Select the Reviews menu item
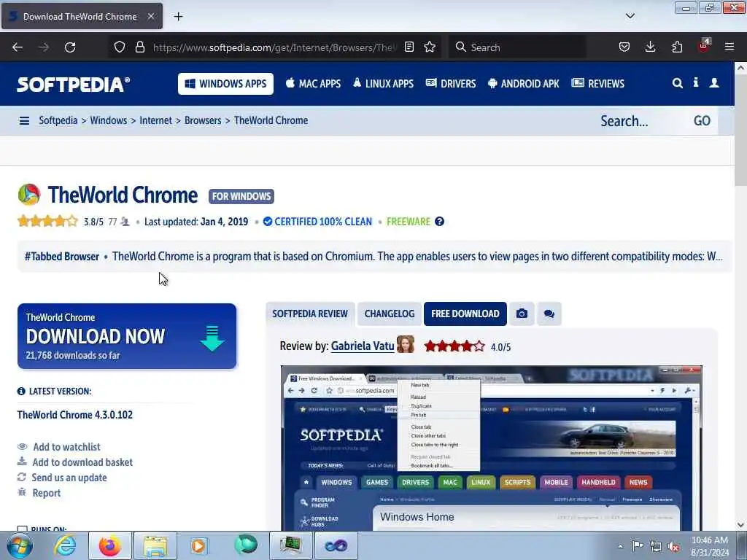This screenshot has width=747, height=560. (597, 84)
